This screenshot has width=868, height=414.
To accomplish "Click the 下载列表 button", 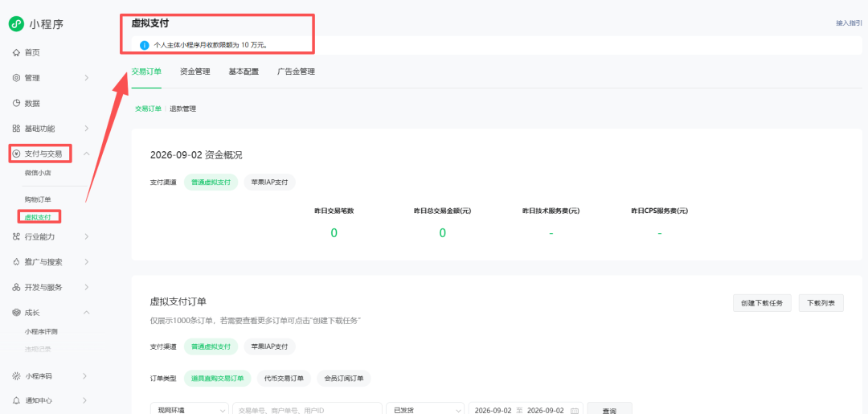I will coord(821,303).
